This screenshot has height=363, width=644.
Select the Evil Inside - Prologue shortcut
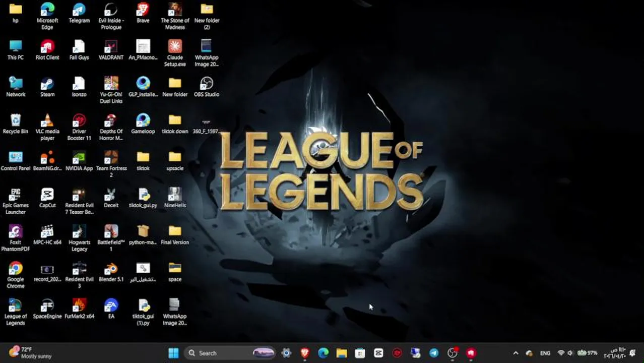pos(111,16)
